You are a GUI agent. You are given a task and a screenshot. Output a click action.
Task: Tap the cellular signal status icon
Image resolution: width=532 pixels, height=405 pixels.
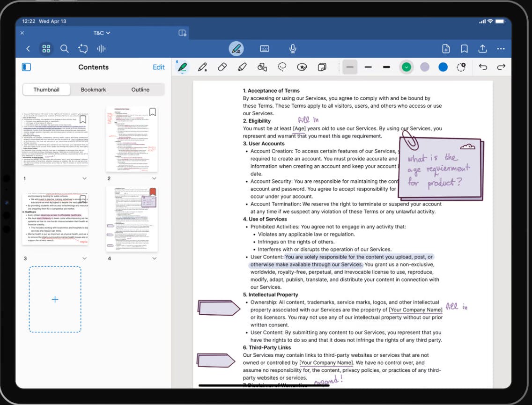482,22
